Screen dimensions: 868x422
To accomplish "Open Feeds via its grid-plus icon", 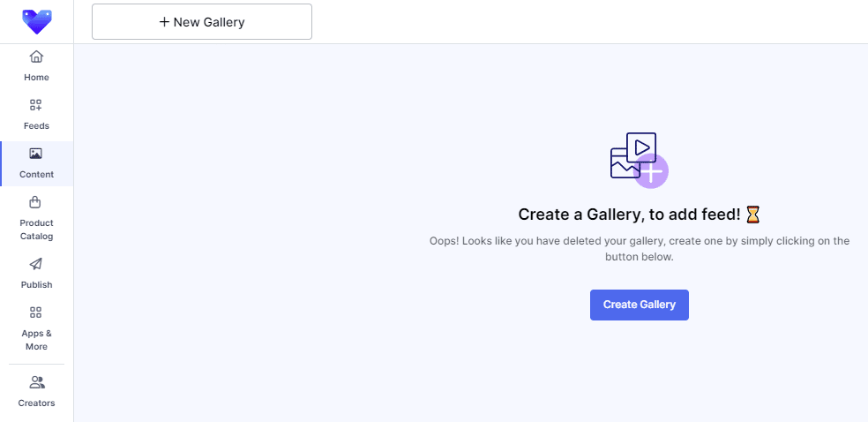I will point(36,105).
